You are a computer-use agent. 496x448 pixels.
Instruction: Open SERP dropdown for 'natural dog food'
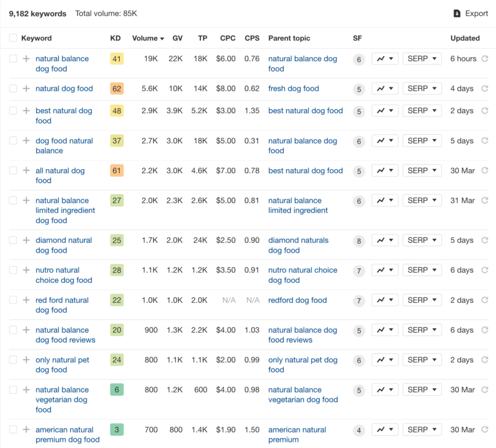pyautogui.click(x=422, y=88)
